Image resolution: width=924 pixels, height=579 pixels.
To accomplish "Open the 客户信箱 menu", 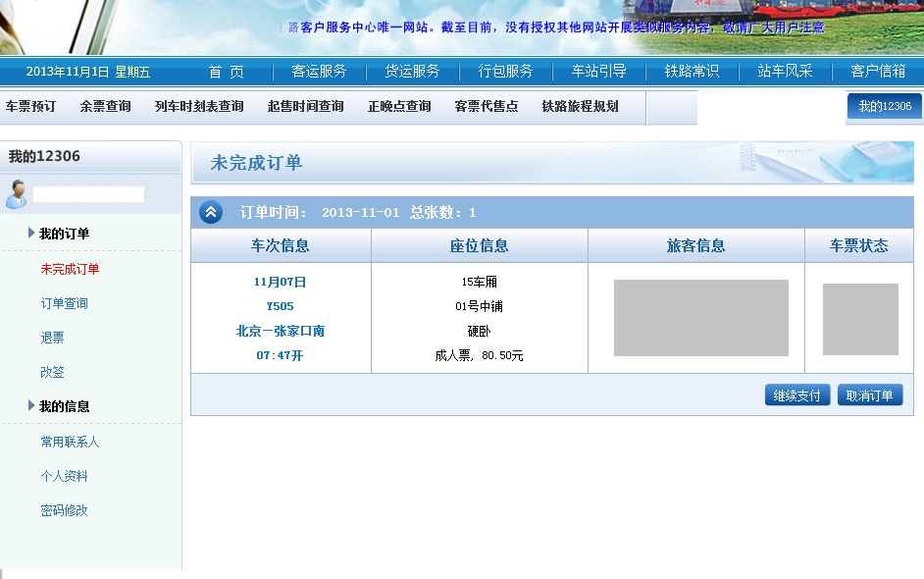I will [878, 72].
